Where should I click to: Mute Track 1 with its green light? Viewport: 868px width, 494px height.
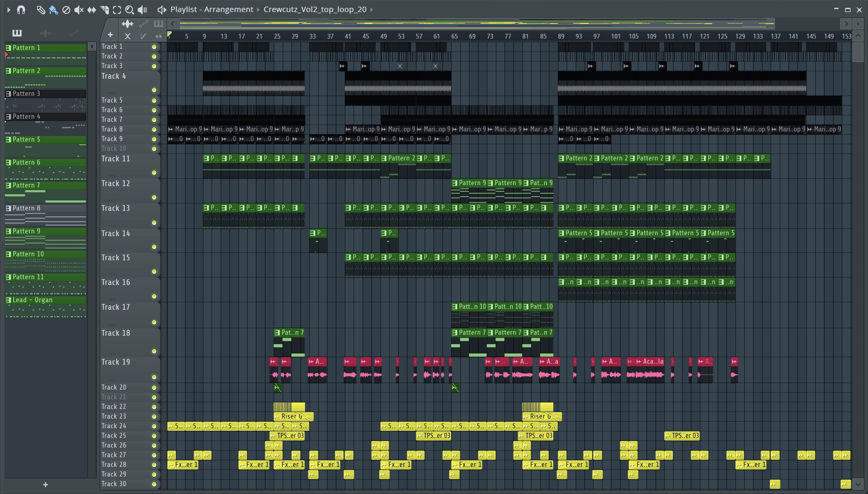click(x=154, y=47)
